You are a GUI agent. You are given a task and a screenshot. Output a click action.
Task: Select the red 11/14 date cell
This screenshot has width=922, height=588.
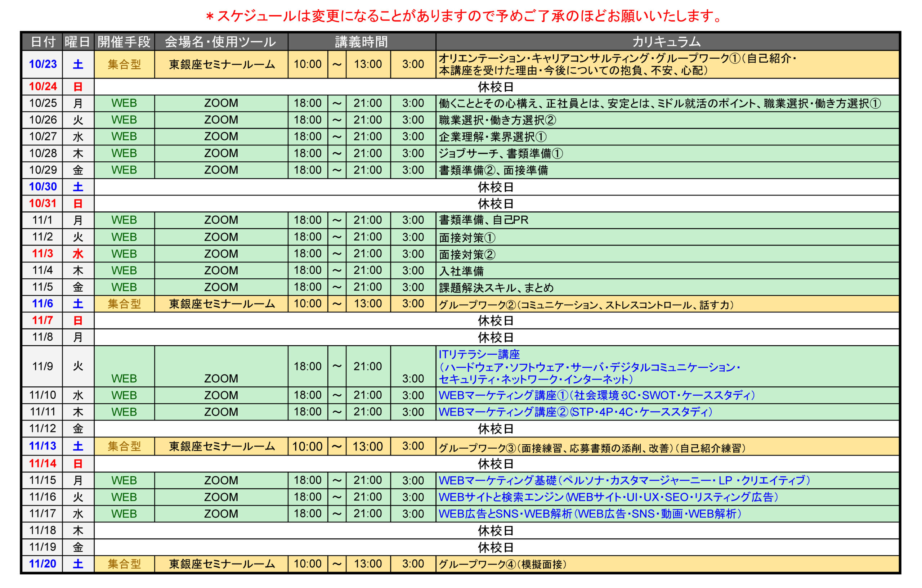[x=42, y=463]
